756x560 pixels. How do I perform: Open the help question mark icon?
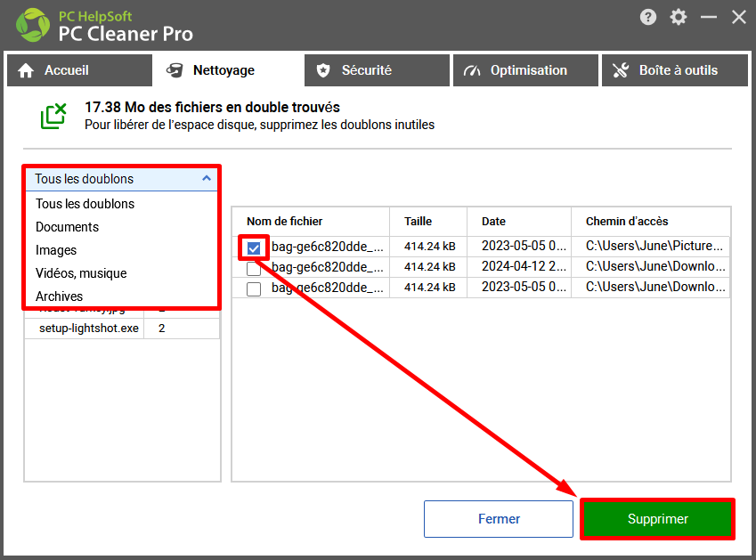[x=648, y=17]
